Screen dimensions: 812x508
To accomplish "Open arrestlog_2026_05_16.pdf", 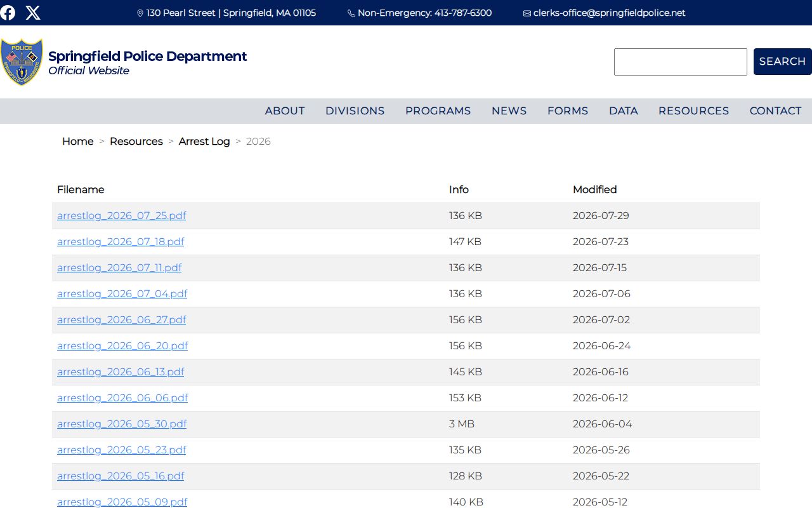I will pyautogui.click(x=121, y=476).
